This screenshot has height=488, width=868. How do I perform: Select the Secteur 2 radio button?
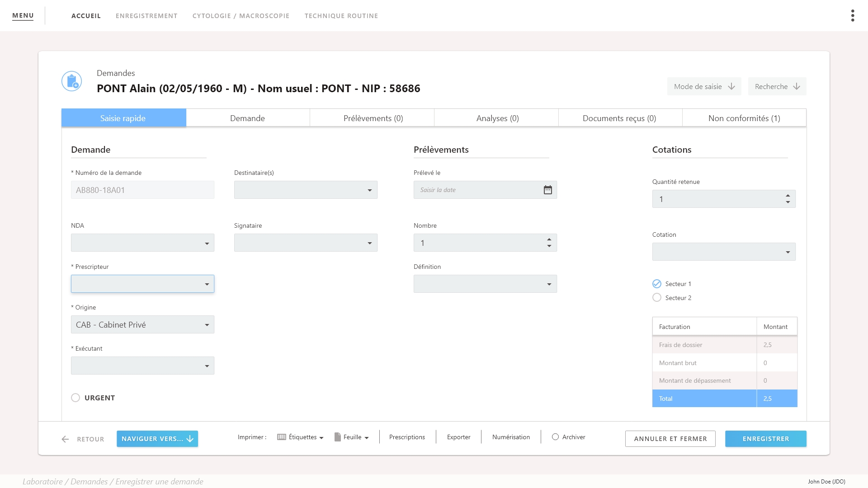657,297
